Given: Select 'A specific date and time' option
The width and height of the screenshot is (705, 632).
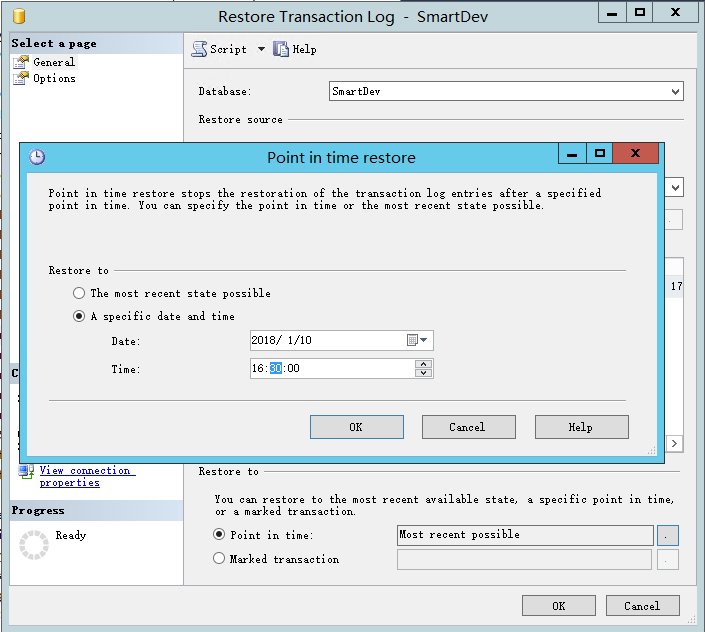Looking at the screenshot, I should tap(80, 317).
